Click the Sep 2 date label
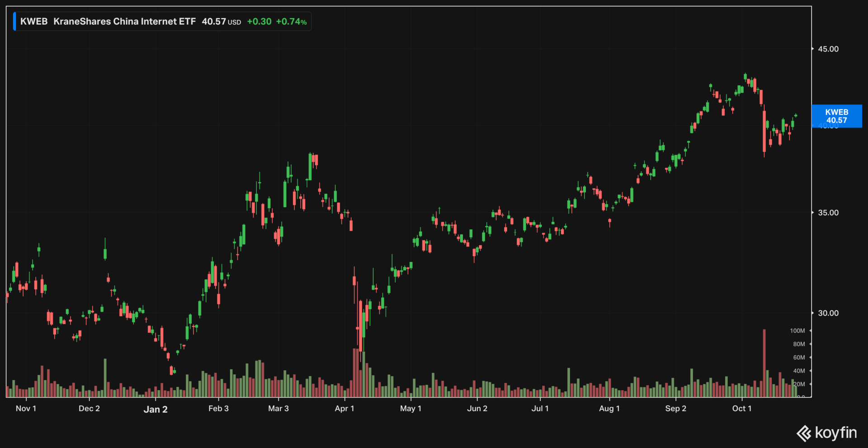 [675, 408]
